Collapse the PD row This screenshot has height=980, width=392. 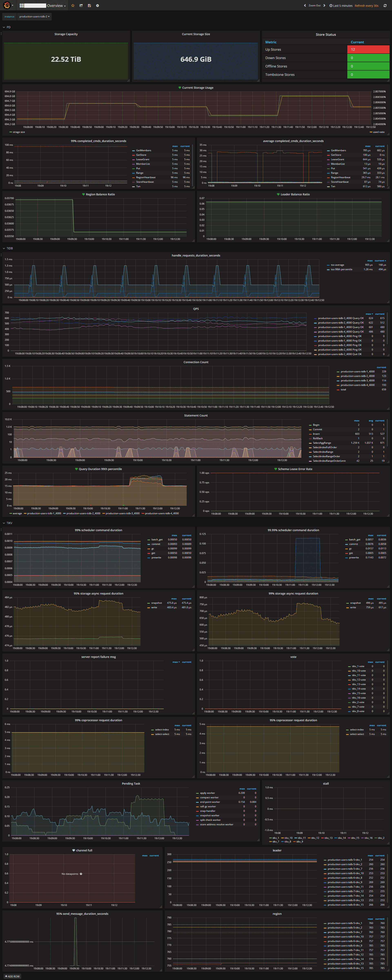[x=7, y=27]
